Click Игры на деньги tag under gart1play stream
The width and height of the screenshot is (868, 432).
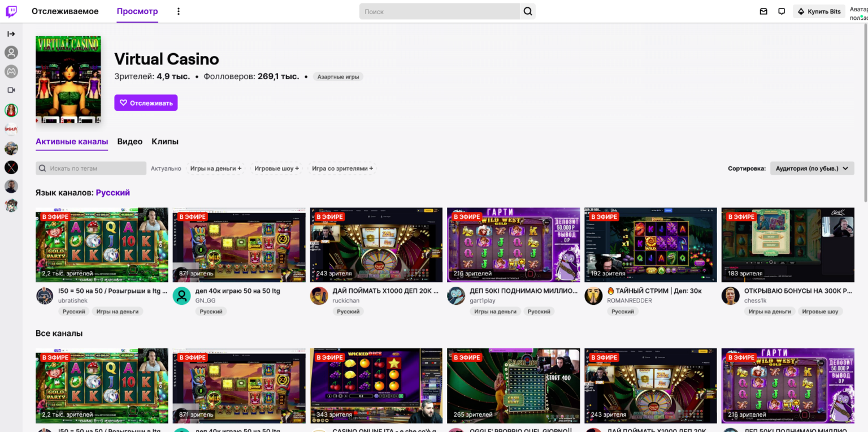(495, 312)
